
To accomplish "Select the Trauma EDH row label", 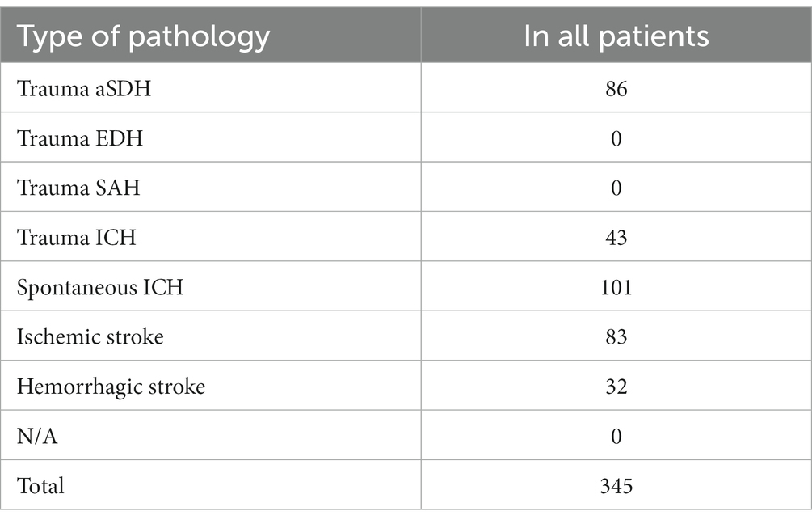I will click(80, 138).
